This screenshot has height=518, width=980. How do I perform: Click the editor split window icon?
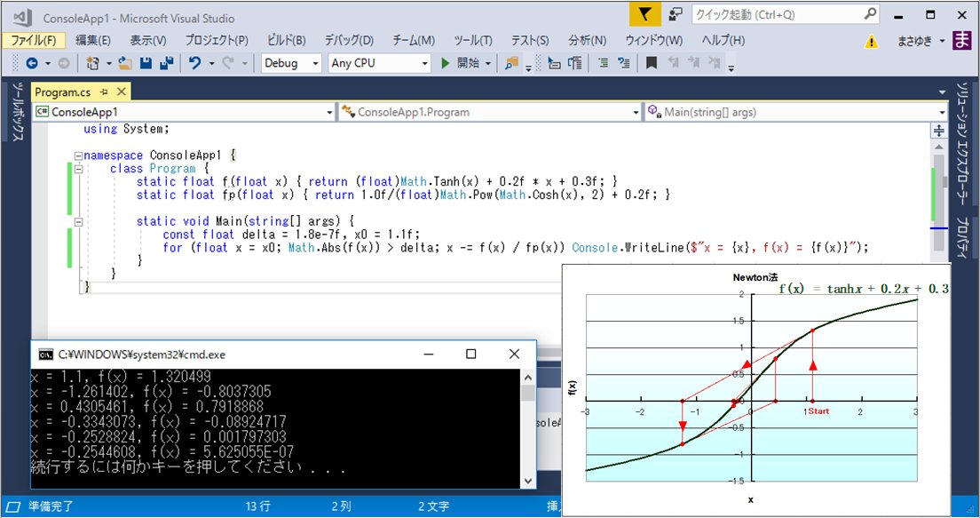coord(939,130)
